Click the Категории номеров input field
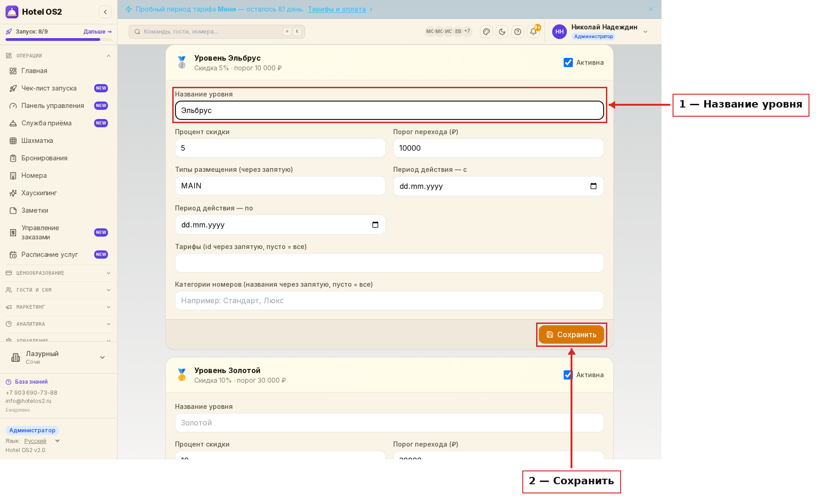The height and width of the screenshot is (504, 820). [x=390, y=300]
